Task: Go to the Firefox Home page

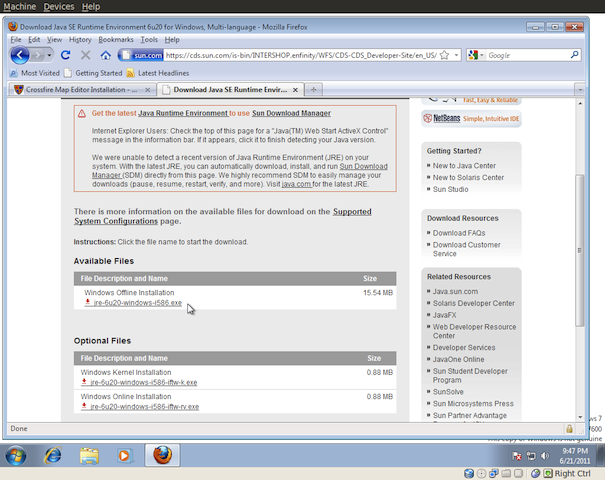Action: tap(106, 55)
